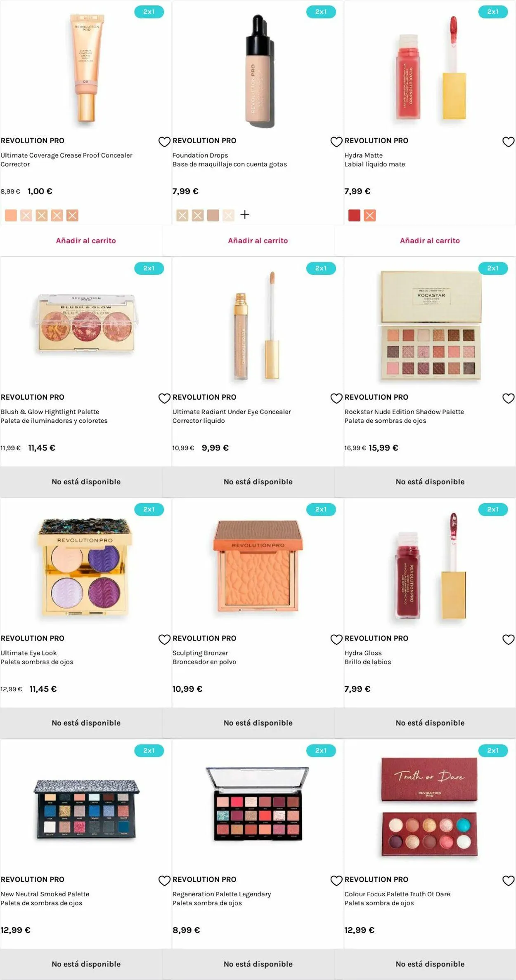Add Hydra Matte liquid lipstick to cart
The height and width of the screenshot is (980, 516).
430,240
